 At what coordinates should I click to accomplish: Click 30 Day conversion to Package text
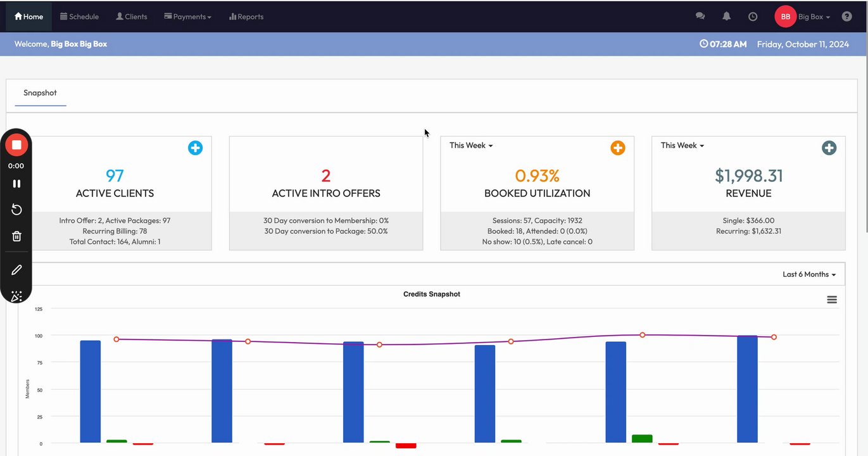coord(326,231)
